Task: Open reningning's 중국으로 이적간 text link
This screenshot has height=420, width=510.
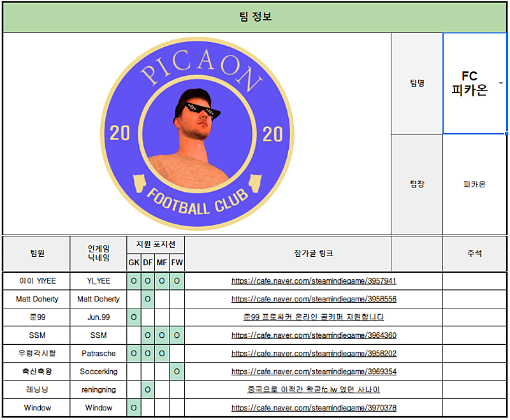Action: pyautogui.click(x=314, y=389)
